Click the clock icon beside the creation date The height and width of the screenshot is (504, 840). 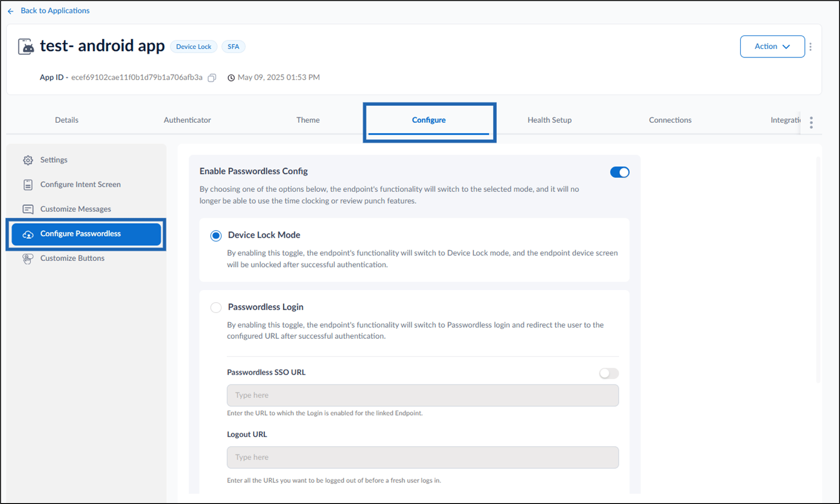click(231, 78)
